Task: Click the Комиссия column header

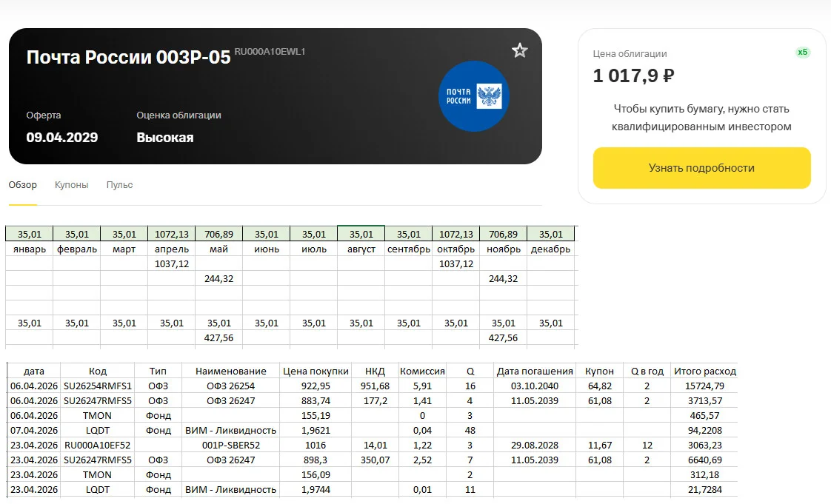Action: [422, 371]
